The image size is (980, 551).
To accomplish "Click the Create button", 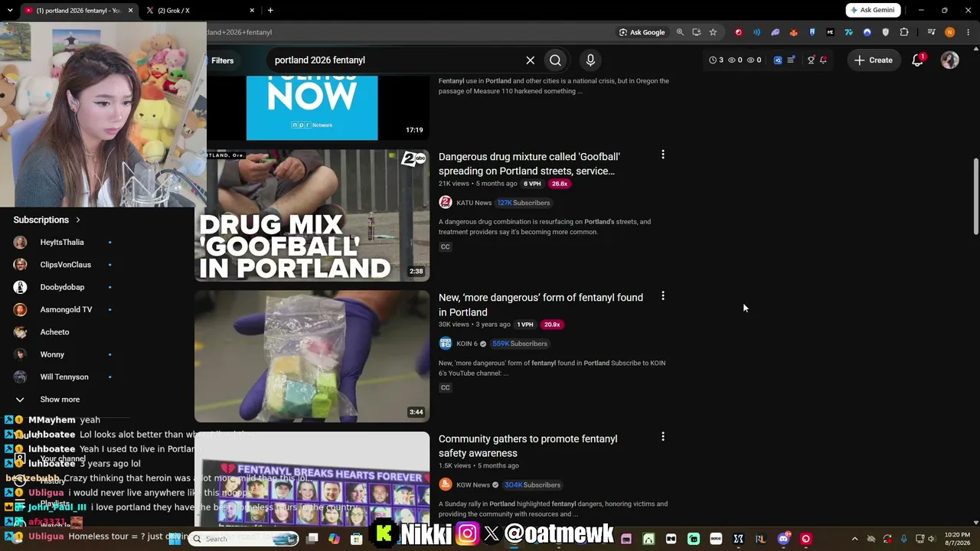I will [x=874, y=60].
